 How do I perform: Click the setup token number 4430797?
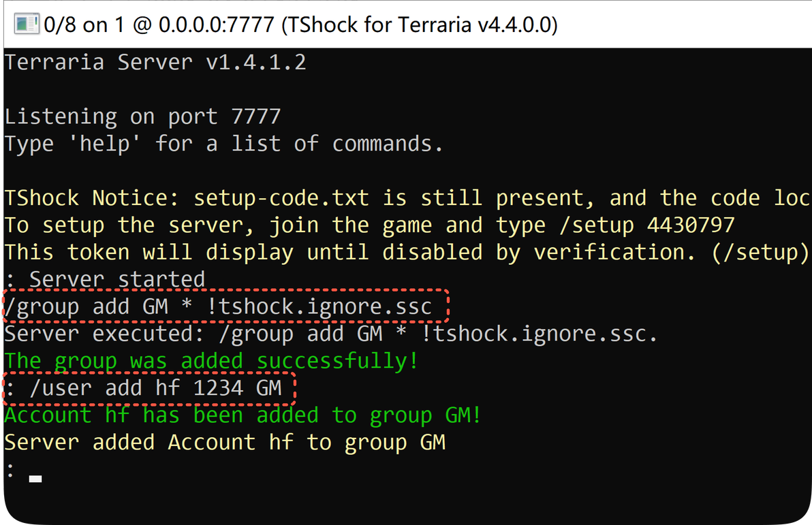point(691,225)
